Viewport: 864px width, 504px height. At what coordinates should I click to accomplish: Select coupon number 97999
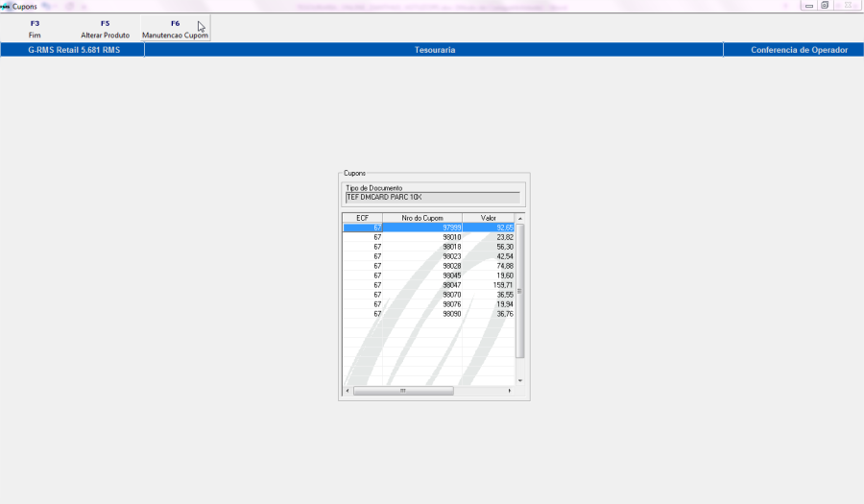[422, 228]
